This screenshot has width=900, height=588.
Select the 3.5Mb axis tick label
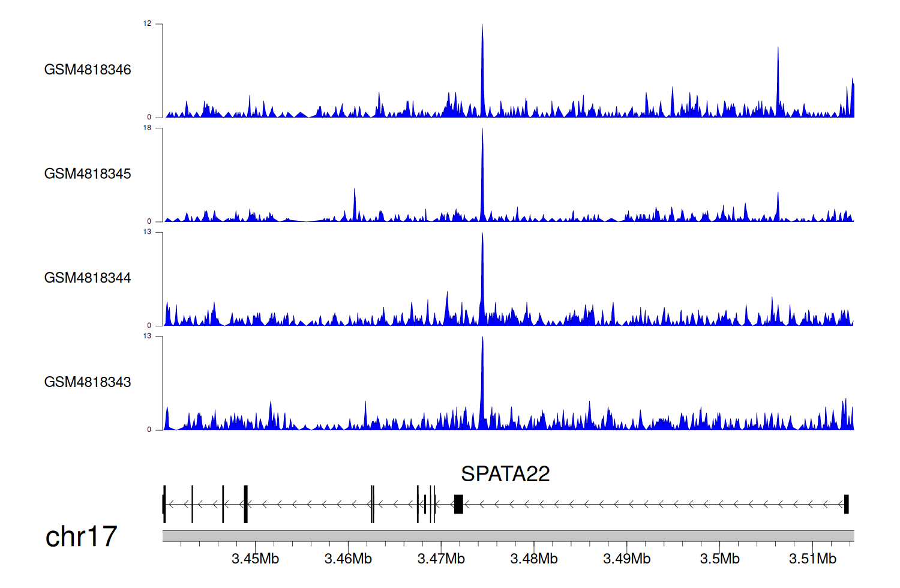point(719,559)
